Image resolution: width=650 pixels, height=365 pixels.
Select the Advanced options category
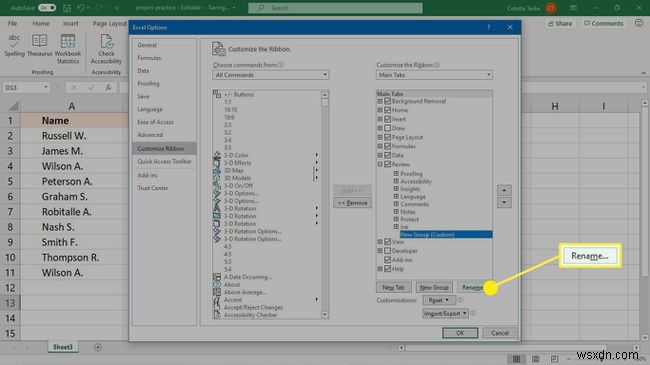point(150,135)
